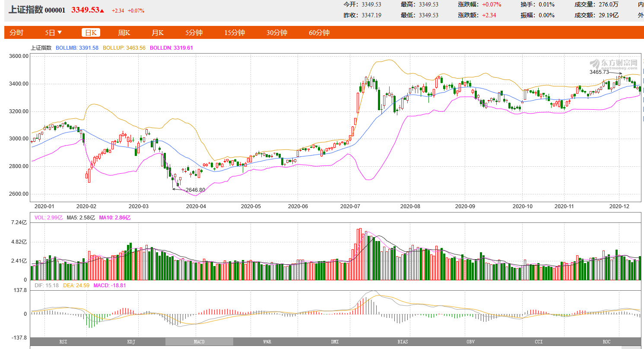Select the 月K monthly chart tab
This screenshot has width=644, height=349.
pyautogui.click(x=157, y=33)
